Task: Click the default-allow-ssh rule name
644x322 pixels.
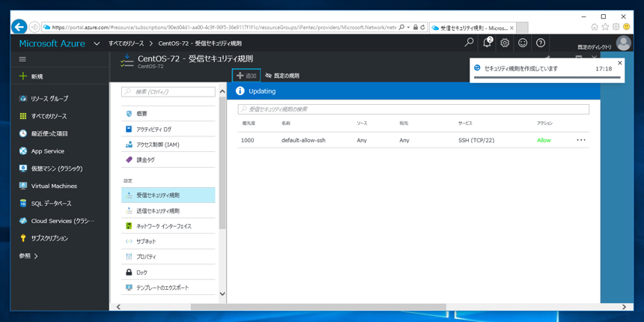Action: [303, 140]
